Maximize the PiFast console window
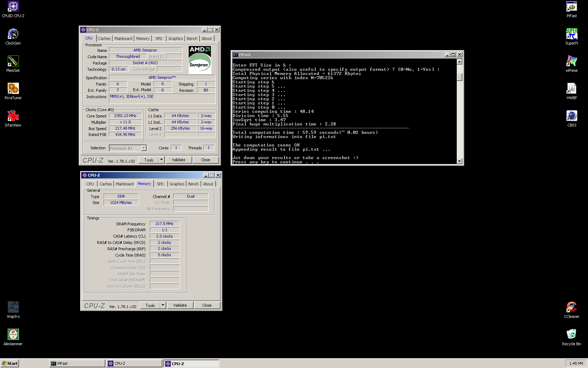 coord(453,55)
